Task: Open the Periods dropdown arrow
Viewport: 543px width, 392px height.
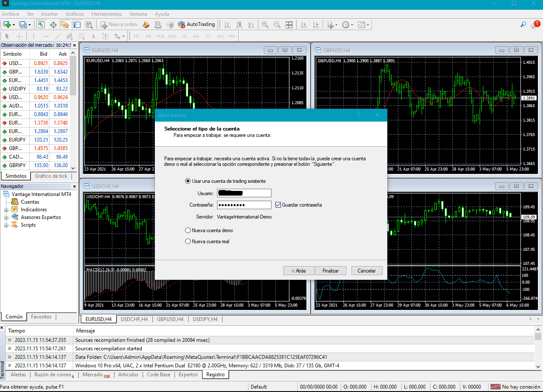Action: [352, 25]
